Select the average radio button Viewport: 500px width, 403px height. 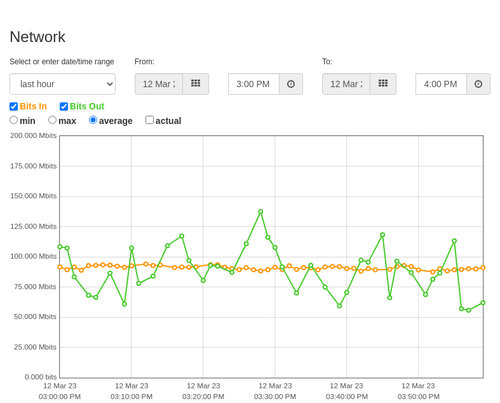pyautogui.click(x=93, y=120)
